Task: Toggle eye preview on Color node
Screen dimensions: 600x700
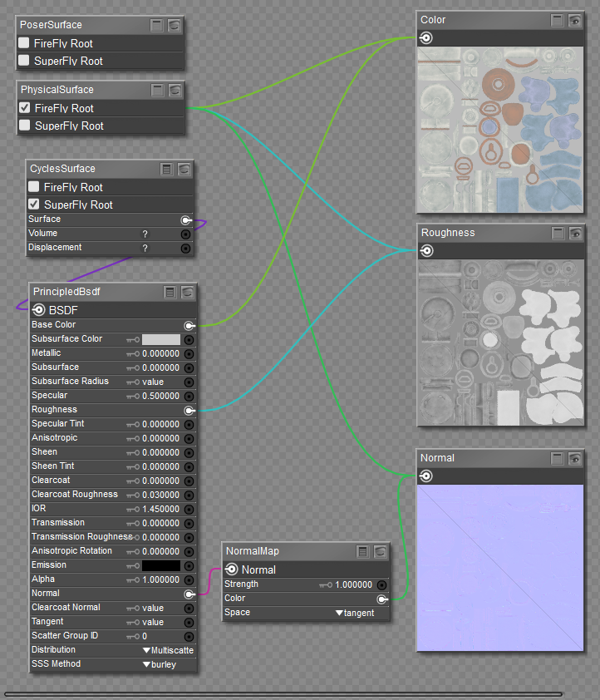Action: pos(574,20)
